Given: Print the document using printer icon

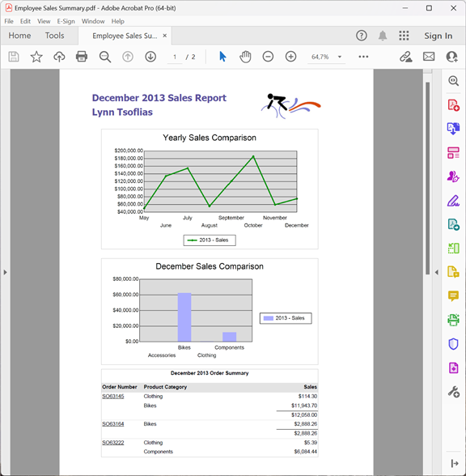Looking at the screenshot, I should [x=82, y=57].
